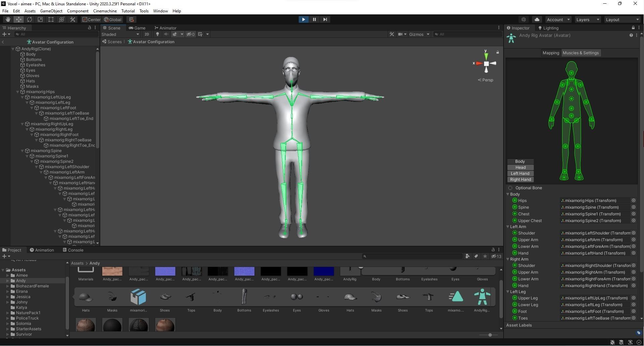
Task: Open the cloud services icon
Action: pos(537,19)
